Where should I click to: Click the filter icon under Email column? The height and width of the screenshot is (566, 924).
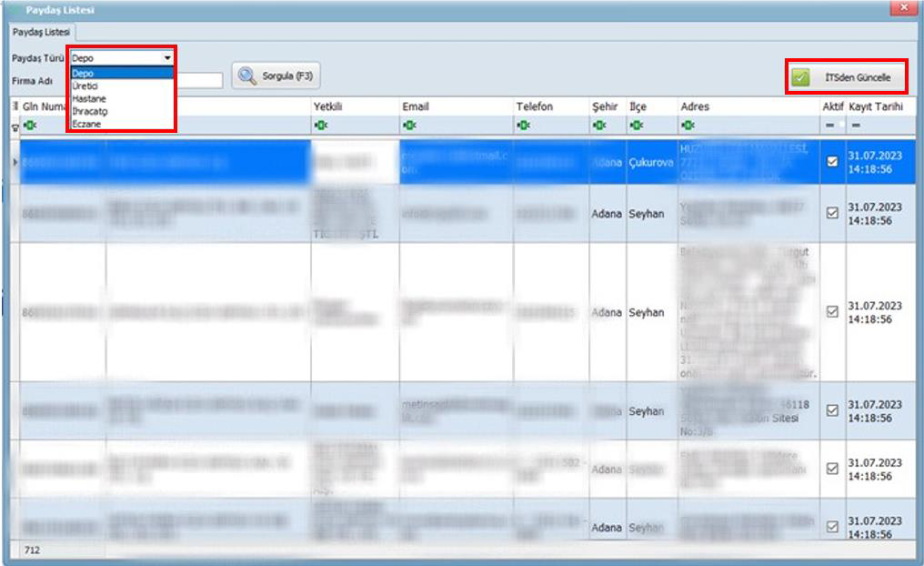407,125
